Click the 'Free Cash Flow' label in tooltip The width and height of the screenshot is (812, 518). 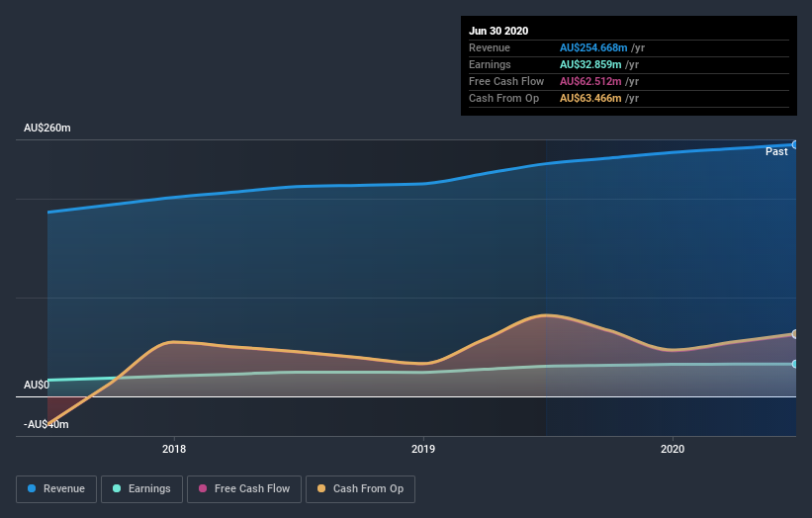coord(506,81)
